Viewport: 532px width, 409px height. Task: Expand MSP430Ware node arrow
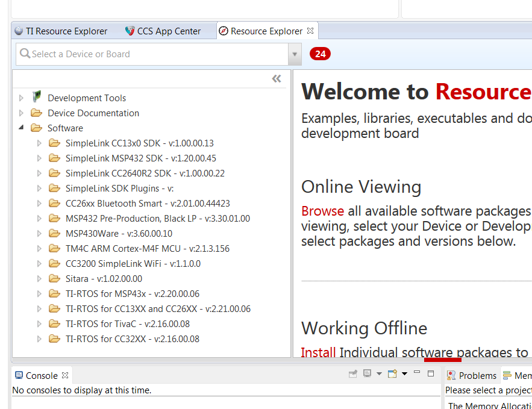tap(39, 233)
